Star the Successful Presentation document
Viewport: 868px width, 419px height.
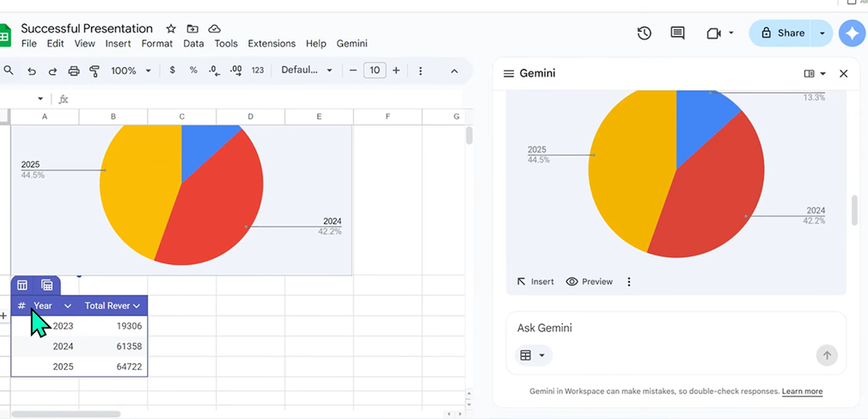[171, 28]
